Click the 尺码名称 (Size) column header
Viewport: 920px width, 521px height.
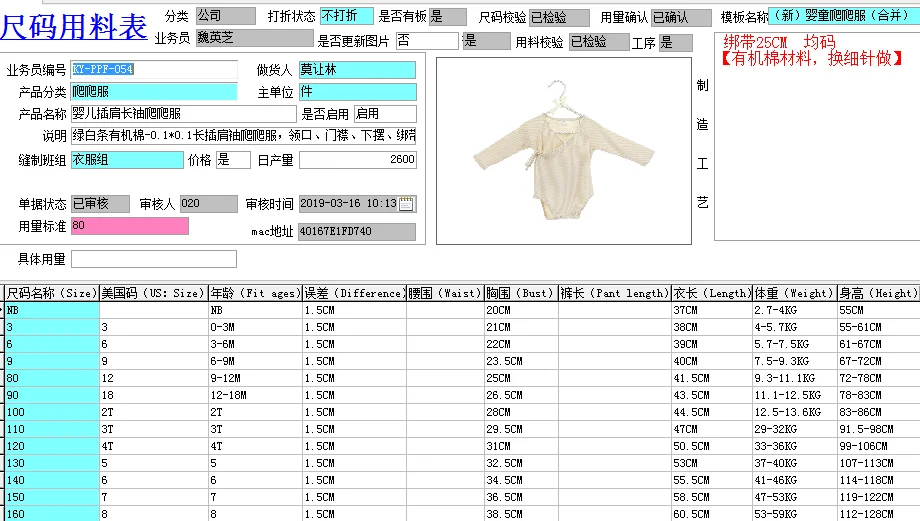pyautogui.click(x=52, y=293)
